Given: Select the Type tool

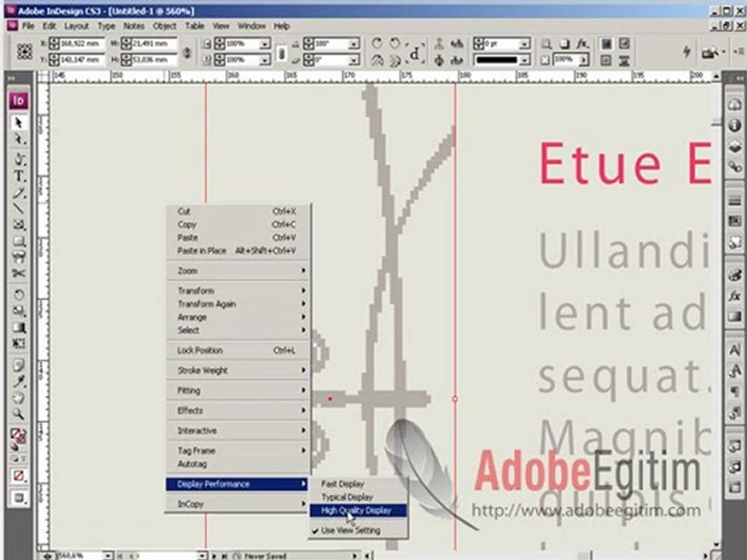Looking at the screenshot, I should pos(19,177).
